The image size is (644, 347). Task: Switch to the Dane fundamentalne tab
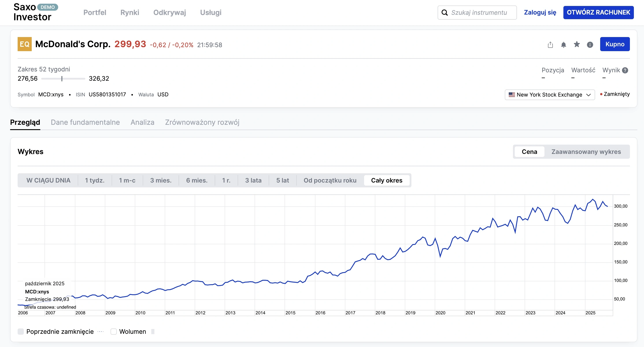[85, 122]
